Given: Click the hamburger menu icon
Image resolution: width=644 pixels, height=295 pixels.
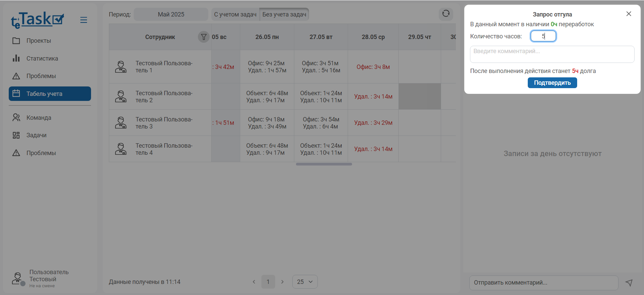Looking at the screenshot, I should click(x=84, y=20).
